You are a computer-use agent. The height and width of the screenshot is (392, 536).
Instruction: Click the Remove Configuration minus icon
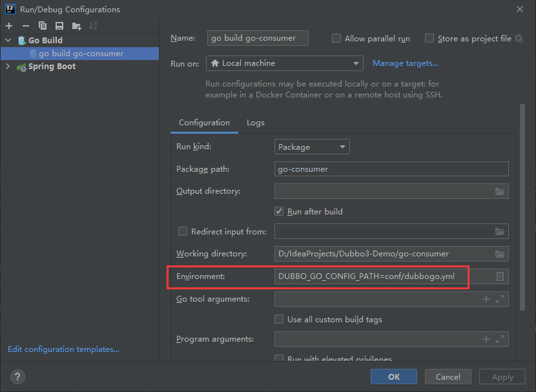(26, 26)
